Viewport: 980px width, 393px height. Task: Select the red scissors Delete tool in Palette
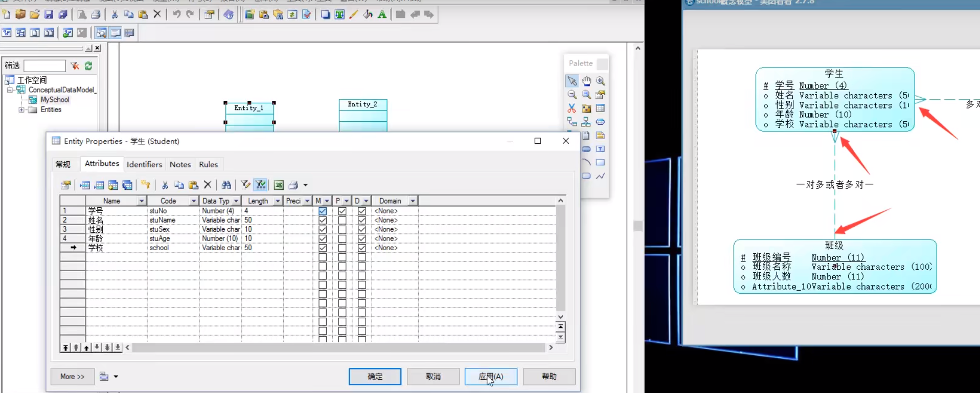click(572, 108)
